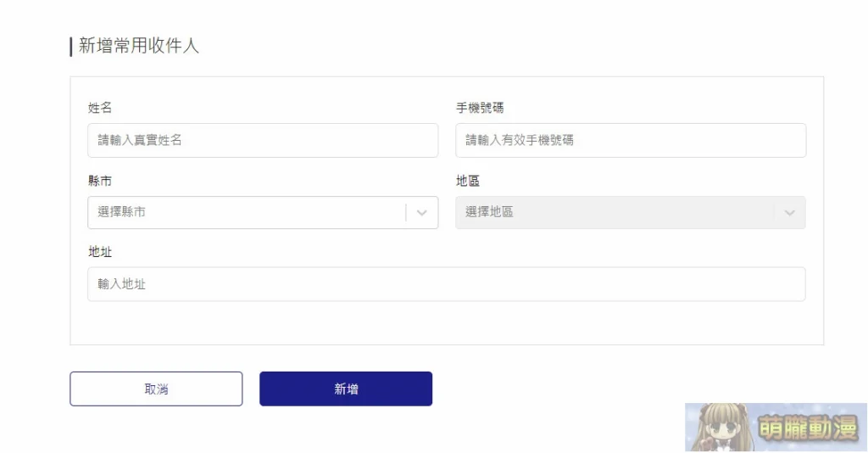This screenshot has height=453, width=868.
Task: Click the 地址 field label
Action: (x=100, y=252)
